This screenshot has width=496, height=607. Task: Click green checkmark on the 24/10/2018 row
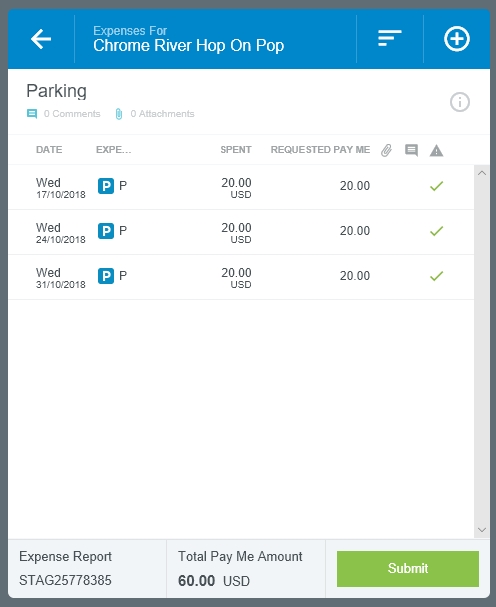click(436, 231)
